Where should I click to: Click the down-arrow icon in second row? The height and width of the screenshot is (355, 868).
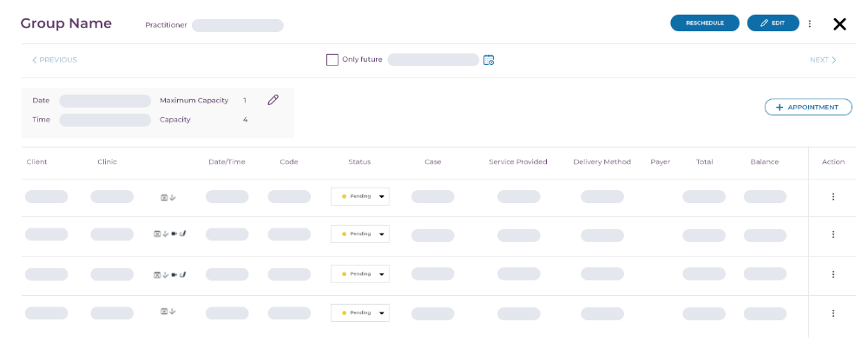pyautogui.click(x=166, y=233)
